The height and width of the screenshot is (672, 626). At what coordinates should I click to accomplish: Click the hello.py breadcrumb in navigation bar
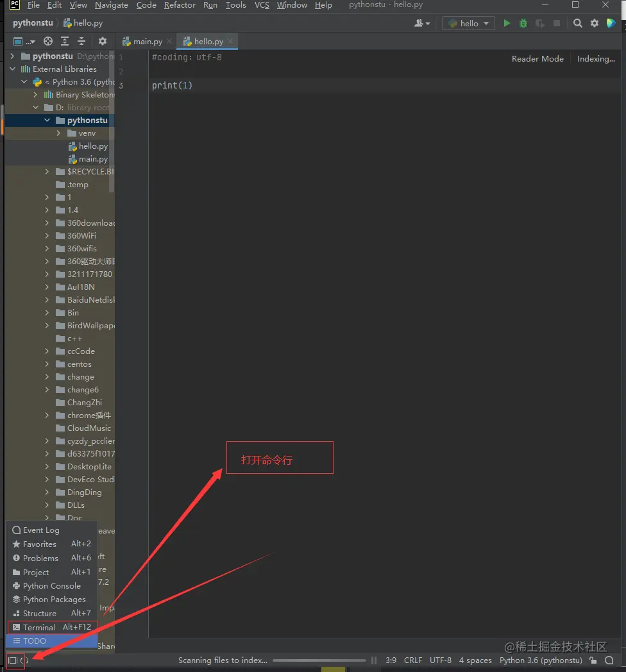(x=83, y=23)
